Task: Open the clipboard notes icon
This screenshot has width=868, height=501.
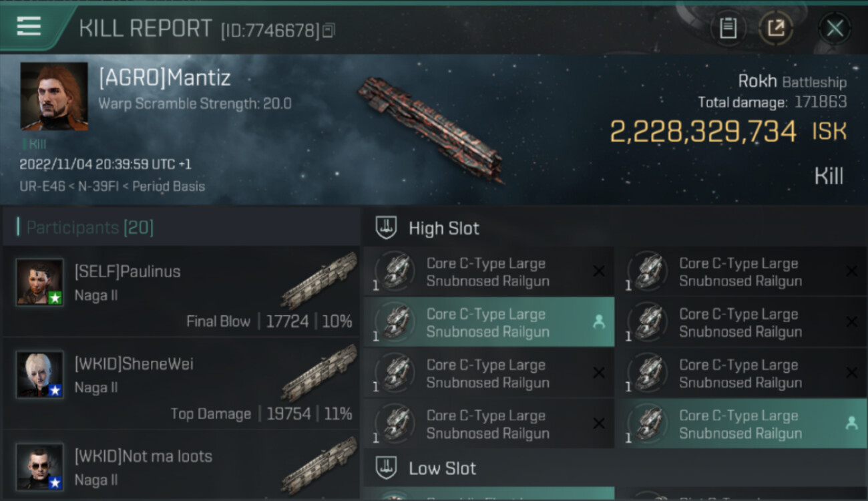Action: click(x=728, y=28)
